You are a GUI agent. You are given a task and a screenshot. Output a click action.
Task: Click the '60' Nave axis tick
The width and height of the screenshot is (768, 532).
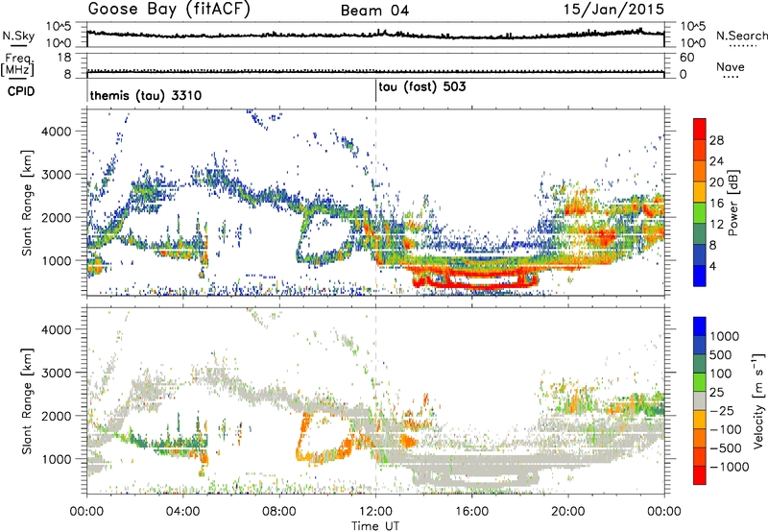686,58
